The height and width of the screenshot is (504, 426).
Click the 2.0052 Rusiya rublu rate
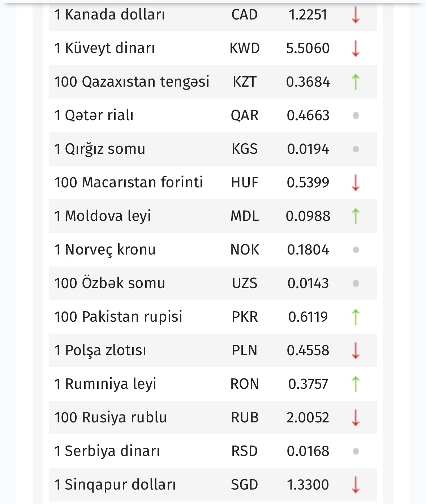click(x=308, y=418)
